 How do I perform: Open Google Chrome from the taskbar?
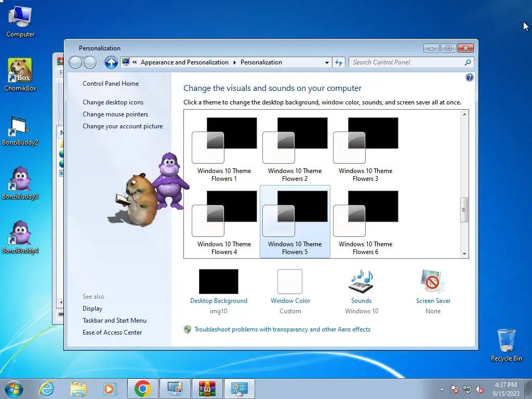click(142, 389)
